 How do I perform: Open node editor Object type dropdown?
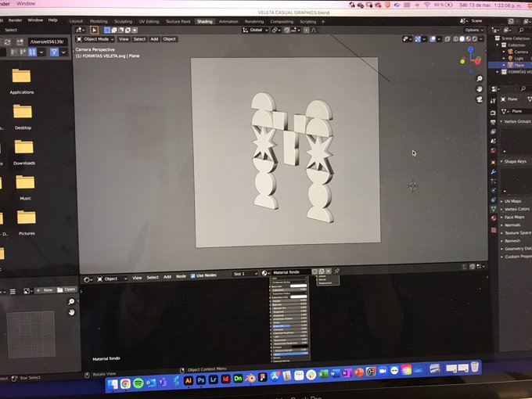point(112,279)
